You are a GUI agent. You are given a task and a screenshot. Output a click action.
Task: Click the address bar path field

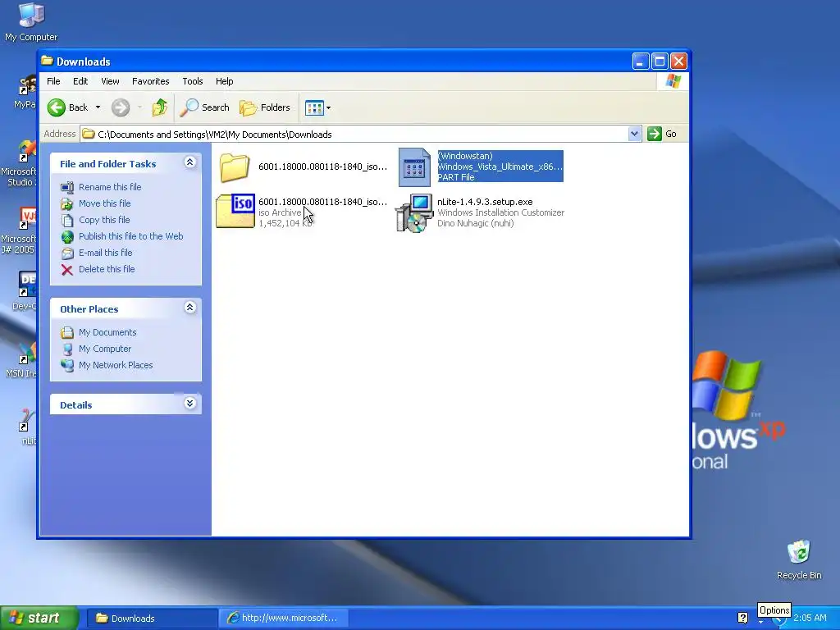[354, 134]
